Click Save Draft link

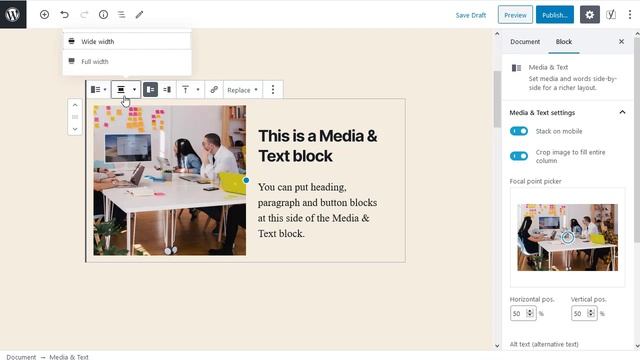pyautogui.click(x=471, y=15)
